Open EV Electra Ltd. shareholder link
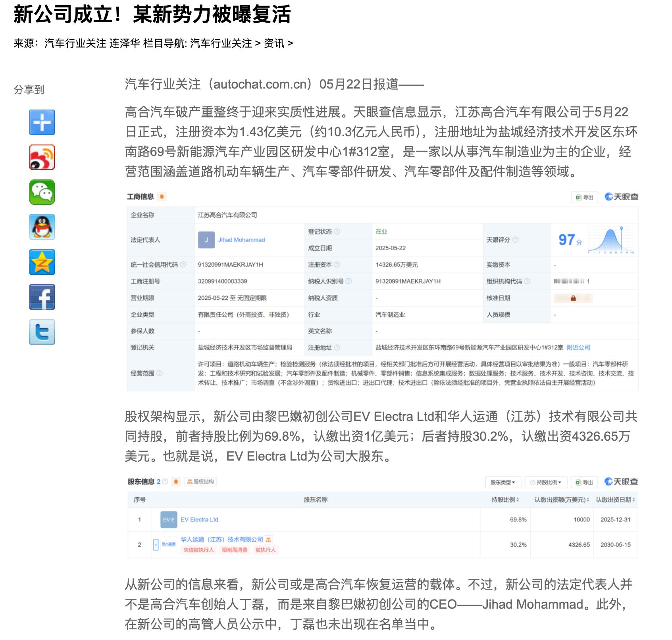The height and width of the screenshot is (640, 672). pos(200,520)
